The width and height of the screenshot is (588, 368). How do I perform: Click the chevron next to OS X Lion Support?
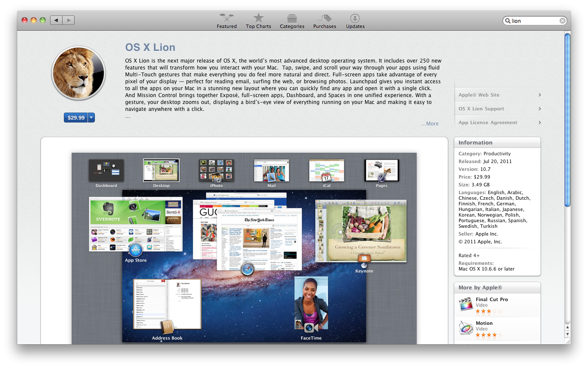(540, 109)
